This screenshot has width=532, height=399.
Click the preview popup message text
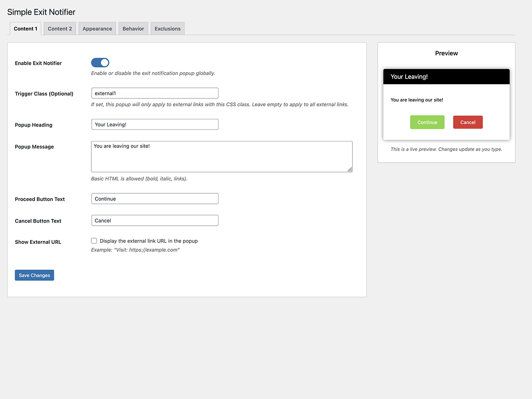coord(417,100)
